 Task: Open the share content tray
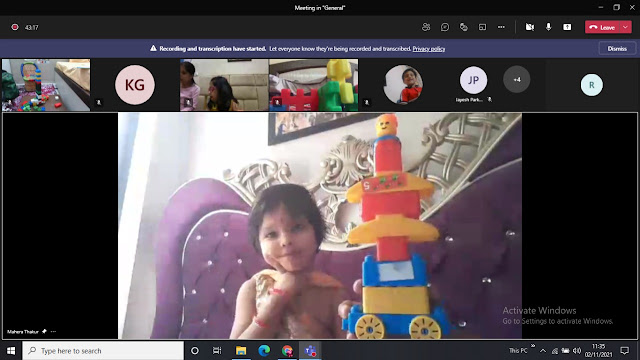(567, 27)
